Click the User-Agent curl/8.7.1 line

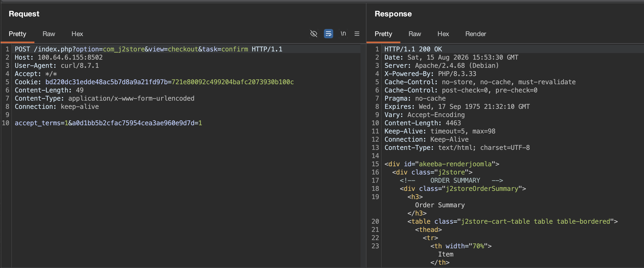(57, 65)
